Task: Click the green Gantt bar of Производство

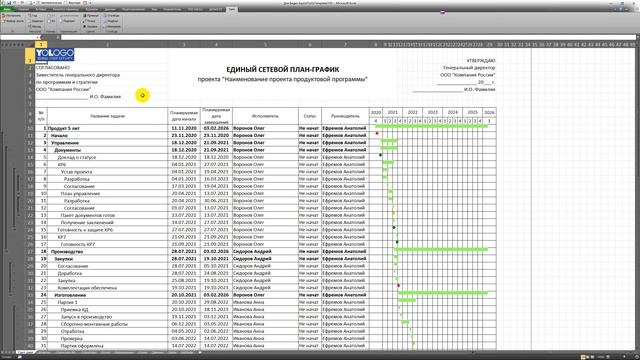Action: (x=441, y=249)
